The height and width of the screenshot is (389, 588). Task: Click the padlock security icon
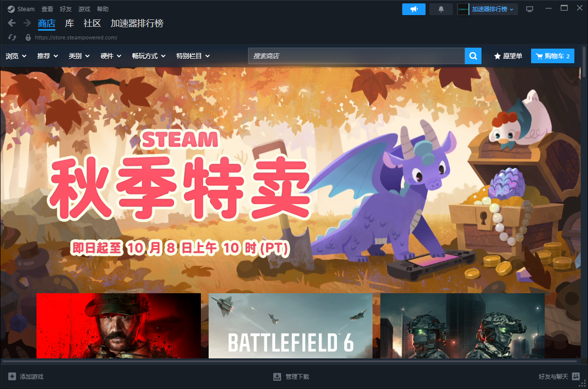[x=28, y=37]
